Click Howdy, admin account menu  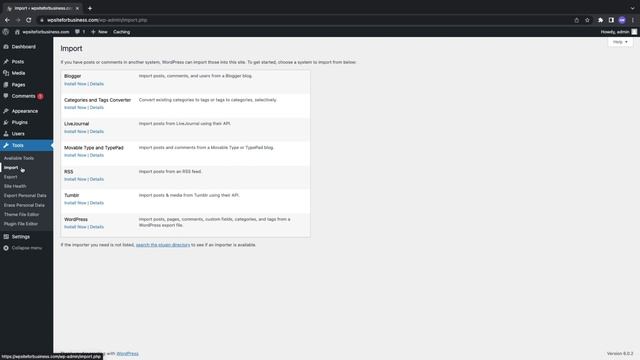618,32
